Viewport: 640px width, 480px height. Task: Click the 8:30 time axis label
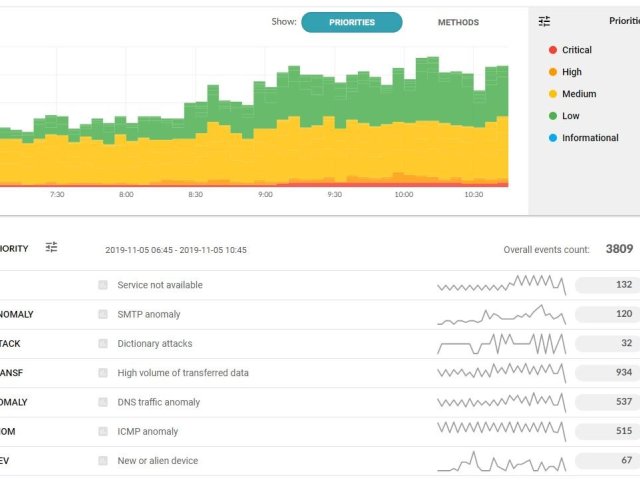click(196, 195)
